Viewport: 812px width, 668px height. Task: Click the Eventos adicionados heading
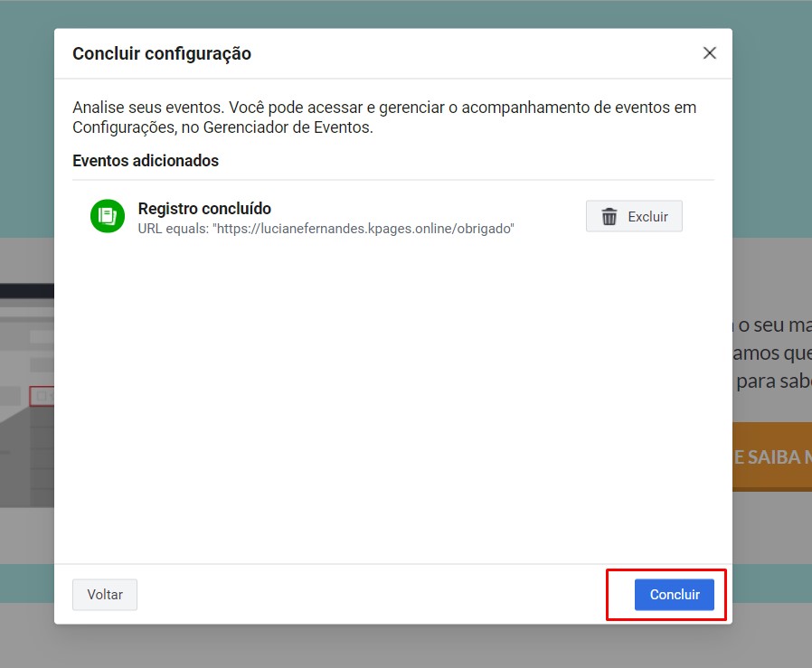(146, 161)
